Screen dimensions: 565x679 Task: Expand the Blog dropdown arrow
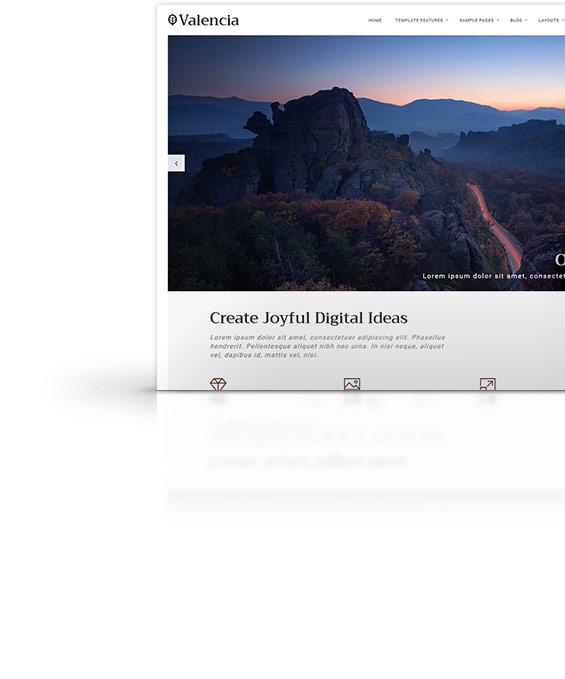tap(526, 20)
